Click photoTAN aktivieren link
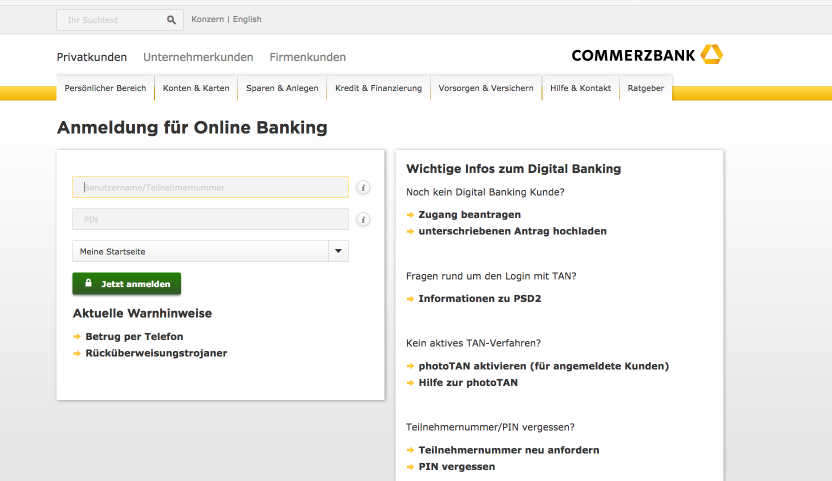This screenshot has height=481, width=832. 543,366
